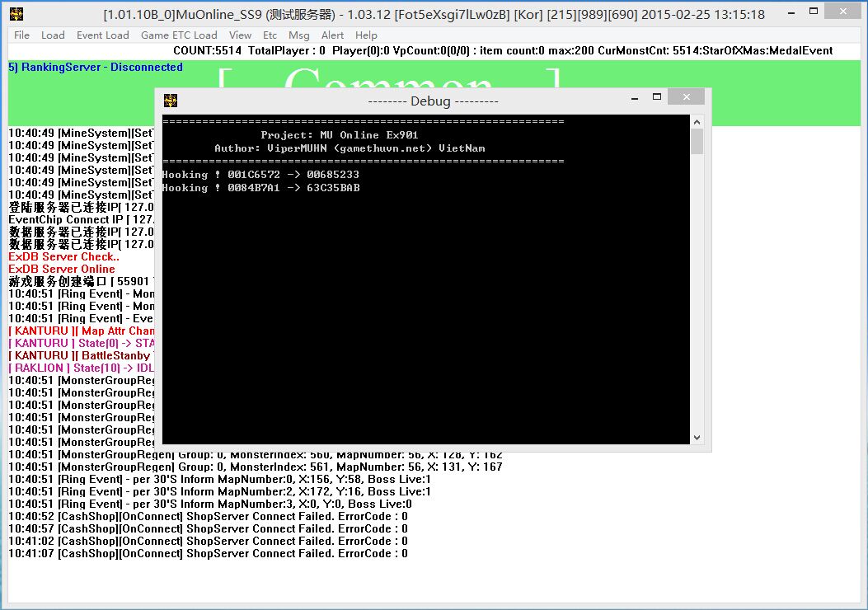This screenshot has height=610, width=868.
Task: Click the 'COUNT:5514 TotalPlayer : 0' status line
Action: point(503,50)
